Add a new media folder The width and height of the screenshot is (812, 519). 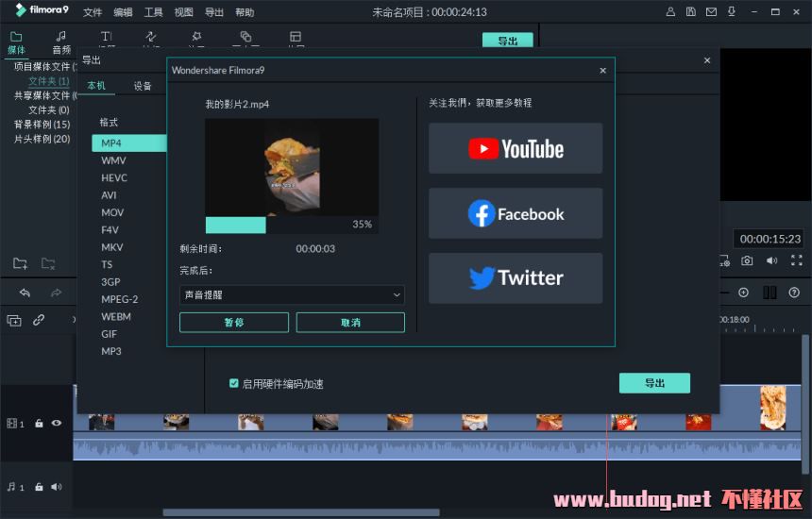20,263
